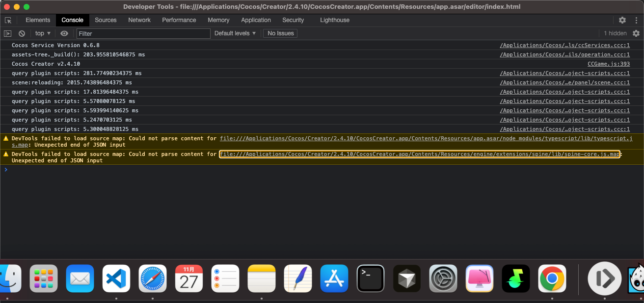Open the JavaScript context 'top' dropdown
Image resolution: width=644 pixels, height=303 pixels.
pos(43,33)
